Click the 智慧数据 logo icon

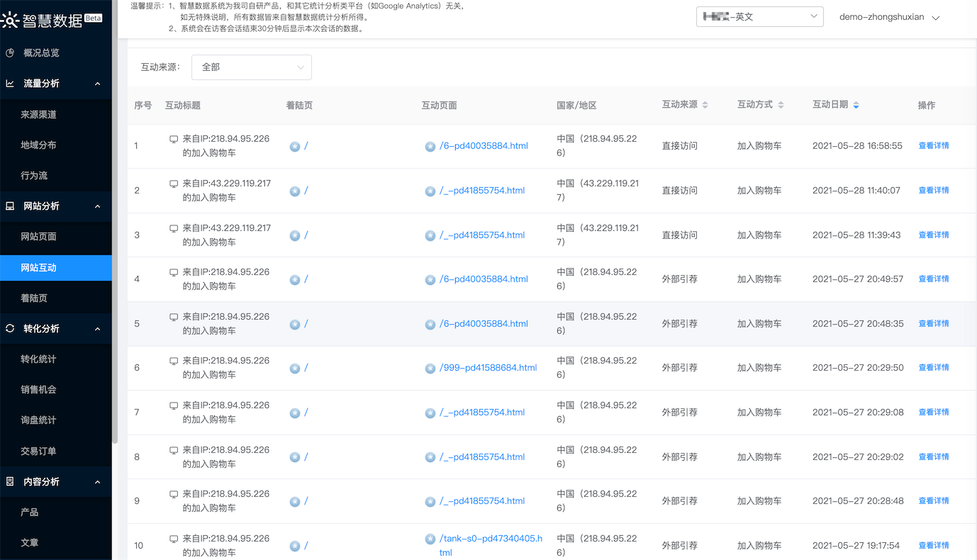point(10,20)
